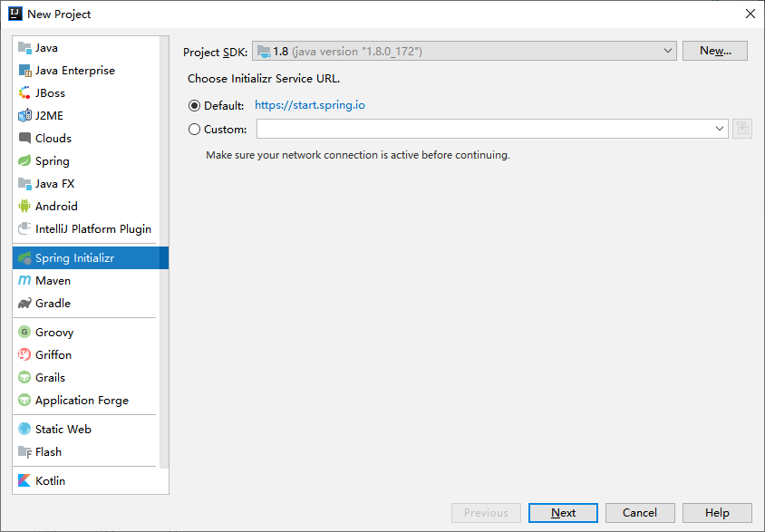The image size is (765, 532).
Task: Click the JBoss colorful dots icon
Action: point(24,93)
